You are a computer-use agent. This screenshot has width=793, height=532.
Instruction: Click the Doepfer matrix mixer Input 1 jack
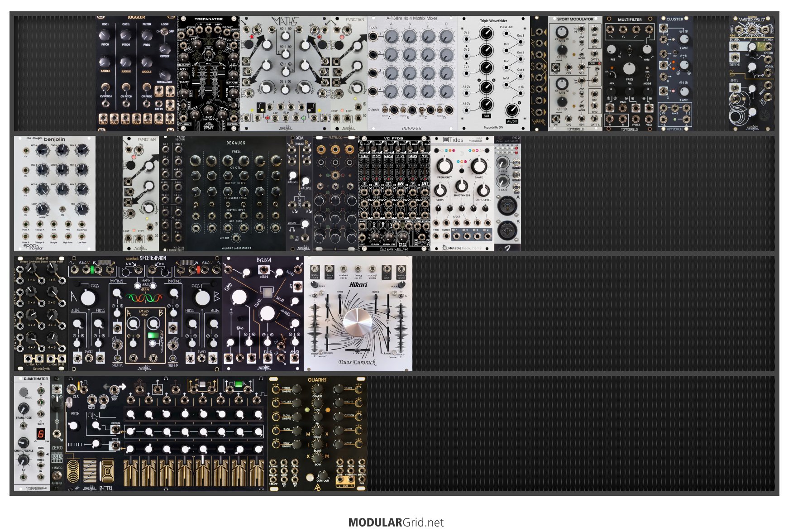tap(373, 36)
